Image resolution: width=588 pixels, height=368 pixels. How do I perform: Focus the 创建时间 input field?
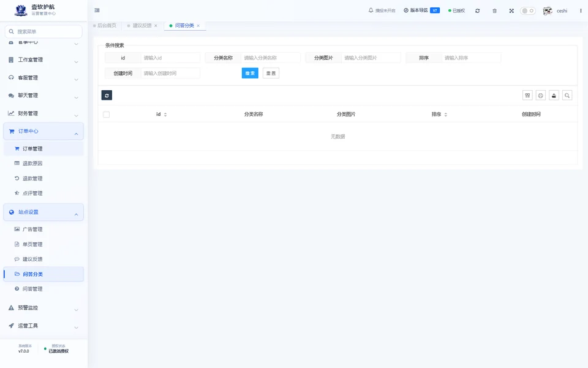click(170, 73)
